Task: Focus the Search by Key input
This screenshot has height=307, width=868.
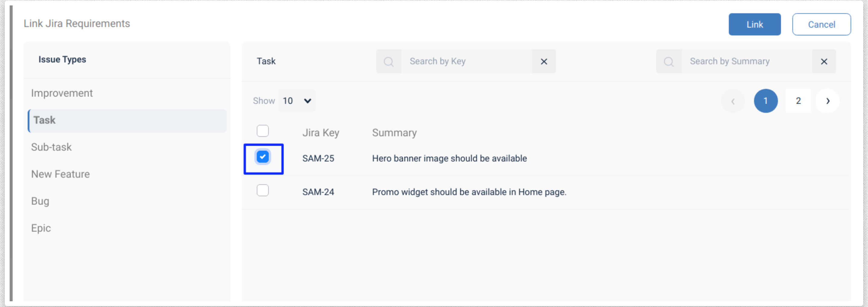Action: 466,62
